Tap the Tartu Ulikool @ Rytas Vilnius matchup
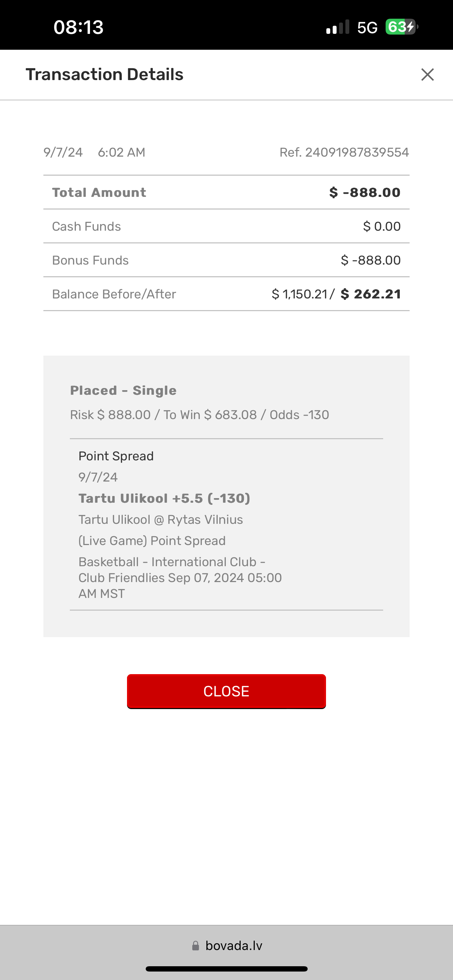Screen dimensions: 453x980 (161, 520)
